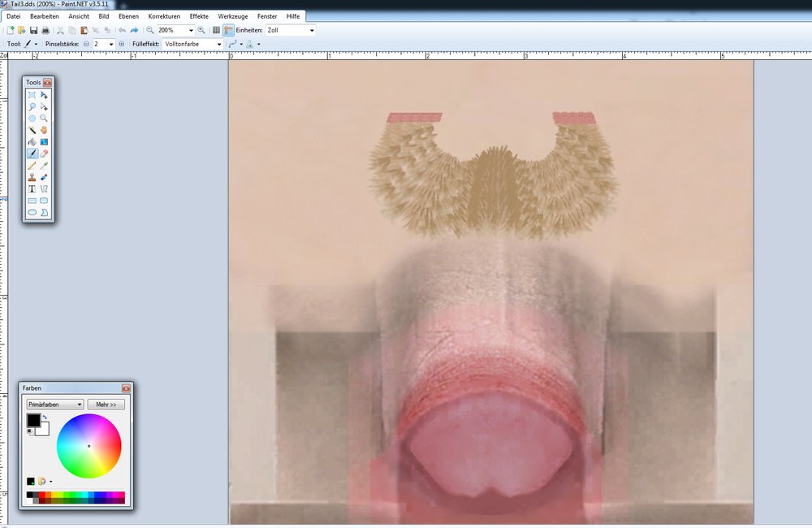Viewport: 812px width, 528px height.
Task: Decrease brush width with minus button
Action: coord(87,44)
